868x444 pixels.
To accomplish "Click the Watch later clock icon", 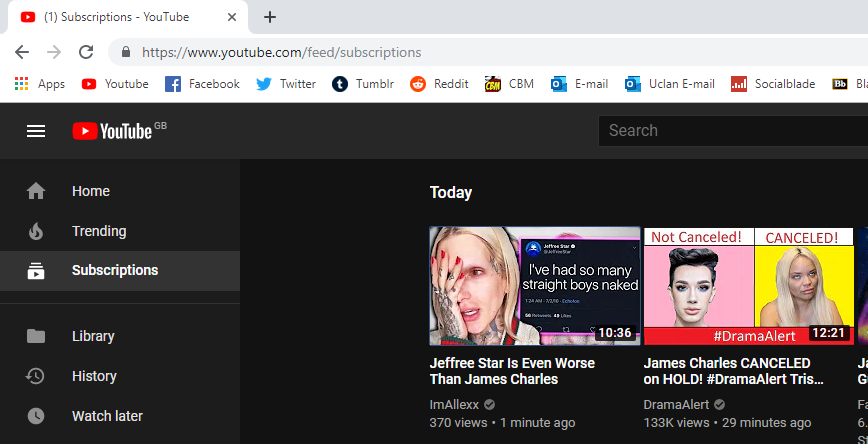I will click(x=36, y=416).
